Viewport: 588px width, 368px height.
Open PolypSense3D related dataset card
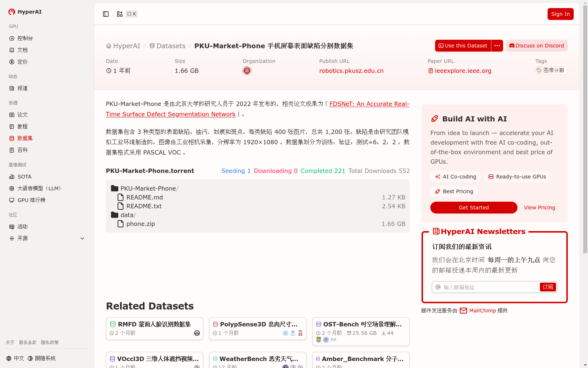point(258,329)
